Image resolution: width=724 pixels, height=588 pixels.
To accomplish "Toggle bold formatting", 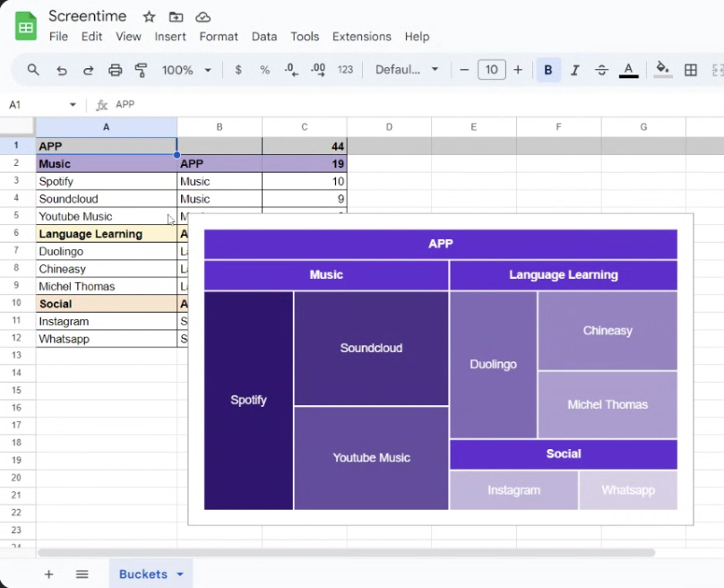I will (548, 70).
